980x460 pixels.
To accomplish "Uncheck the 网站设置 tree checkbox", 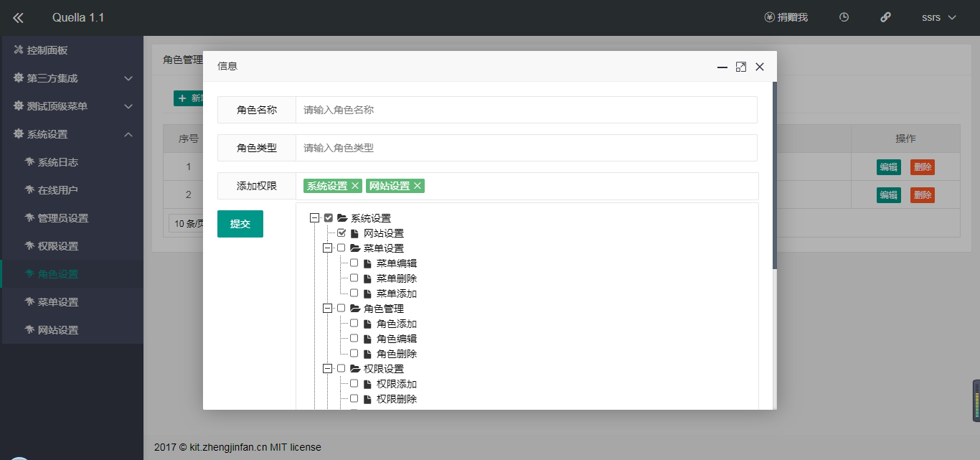I will tap(341, 233).
